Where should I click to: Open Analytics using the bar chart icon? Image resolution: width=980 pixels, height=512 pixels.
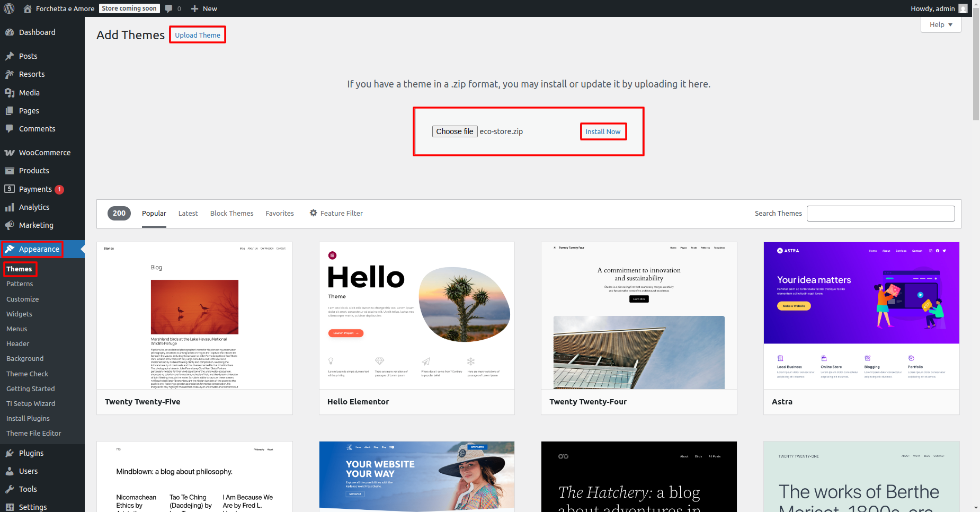[x=10, y=207]
